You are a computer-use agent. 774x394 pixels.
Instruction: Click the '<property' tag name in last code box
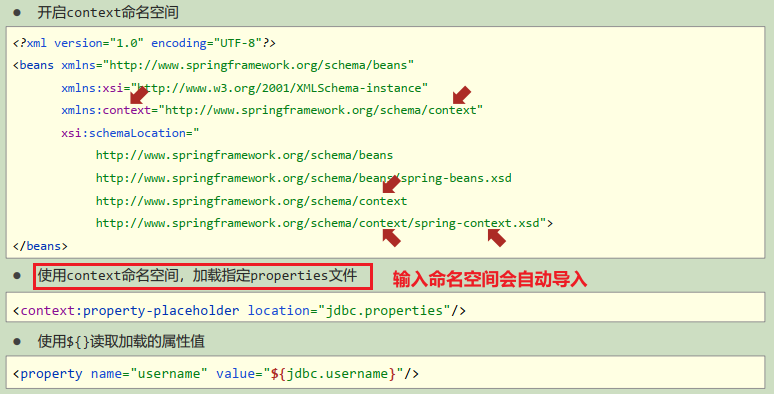click(47, 374)
